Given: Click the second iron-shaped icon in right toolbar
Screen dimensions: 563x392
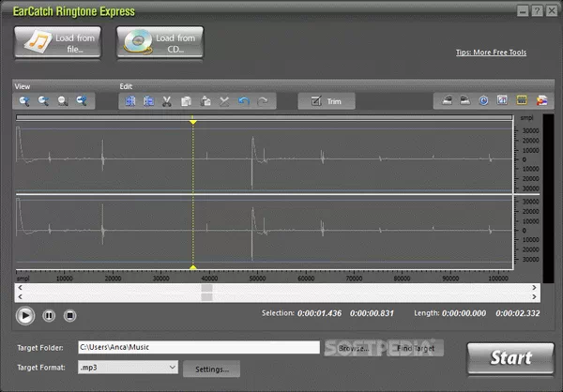Looking at the screenshot, I should pos(465,100).
